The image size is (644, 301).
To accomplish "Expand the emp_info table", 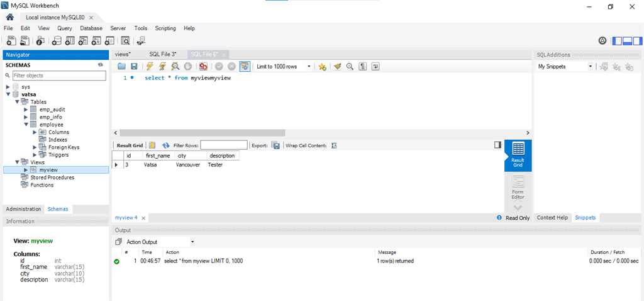I will coord(26,116).
